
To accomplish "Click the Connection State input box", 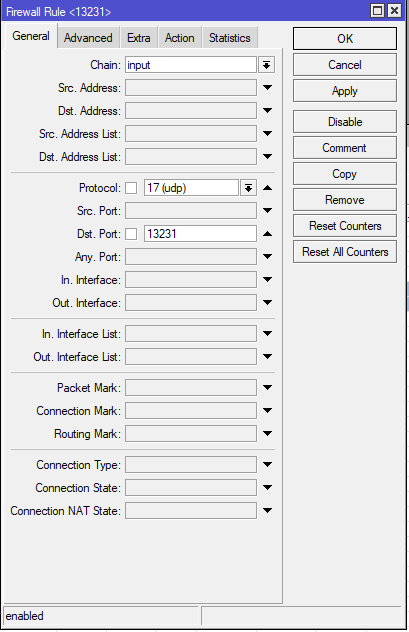I will click(x=191, y=487).
